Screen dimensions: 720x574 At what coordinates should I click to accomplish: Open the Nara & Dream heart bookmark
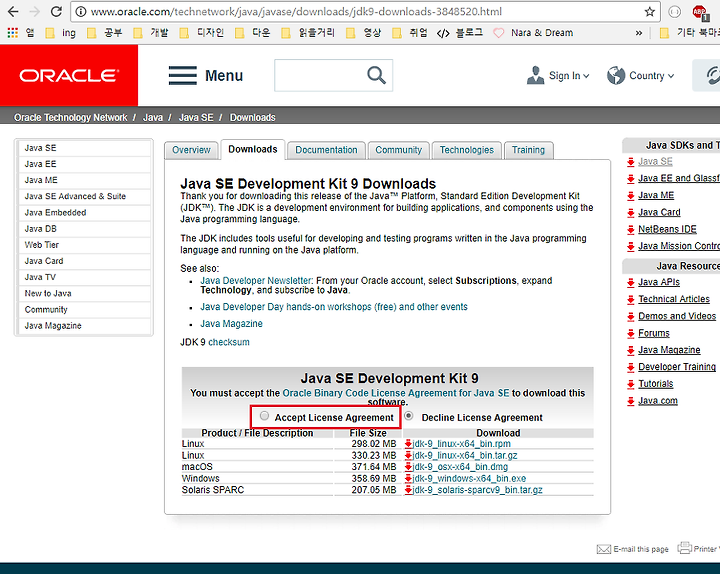point(498,33)
